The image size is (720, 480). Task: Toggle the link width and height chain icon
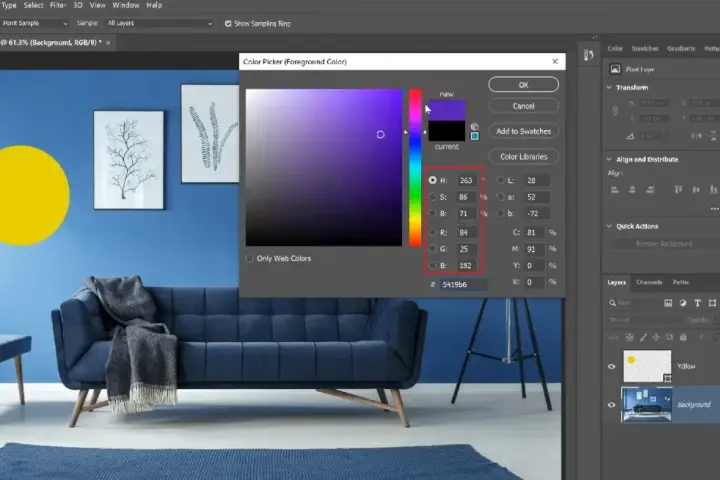coord(615,111)
